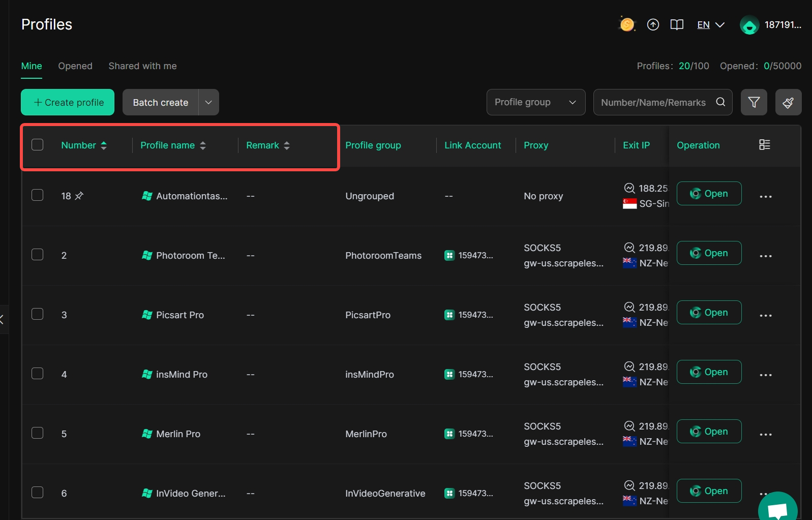Viewport: 812px width, 520px height.
Task: Open the InVideo Gener profile
Action: pyautogui.click(x=709, y=491)
